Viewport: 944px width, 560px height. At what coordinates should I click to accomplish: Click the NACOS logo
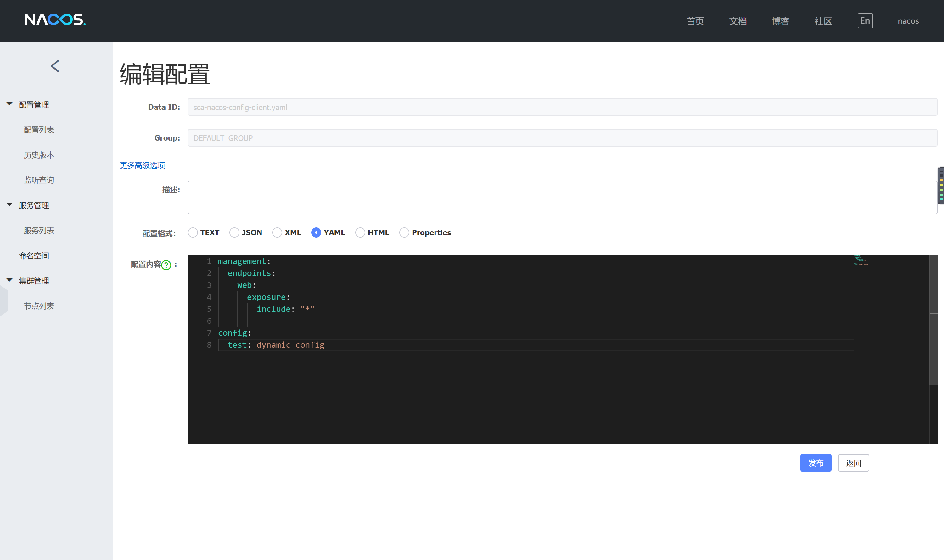pyautogui.click(x=55, y=20)
